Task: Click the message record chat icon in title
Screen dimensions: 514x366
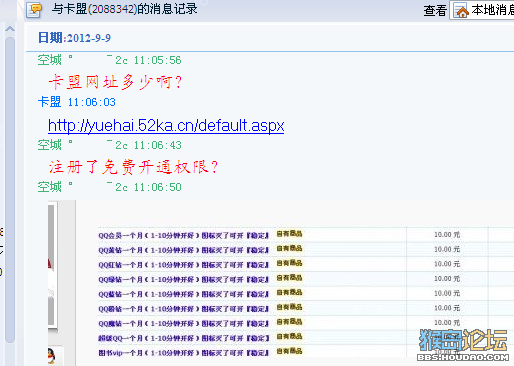Action: [35, 10]
